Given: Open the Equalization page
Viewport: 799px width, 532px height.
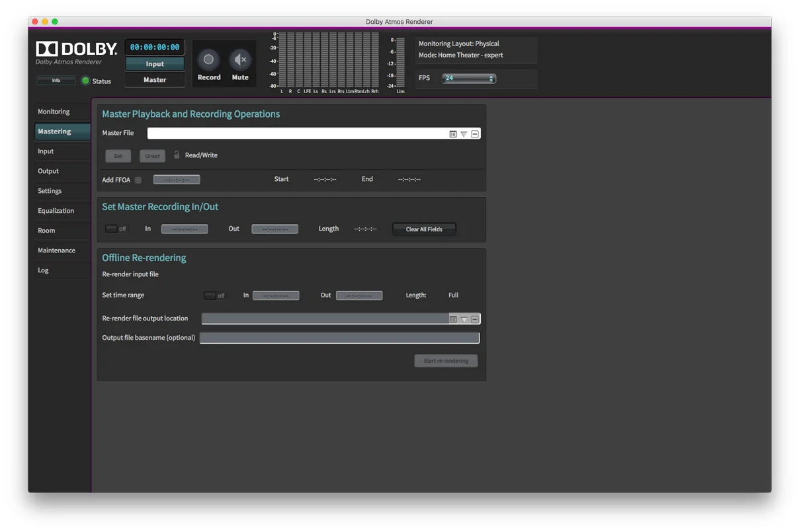Looking at the screenshot, I should [62, 211].
